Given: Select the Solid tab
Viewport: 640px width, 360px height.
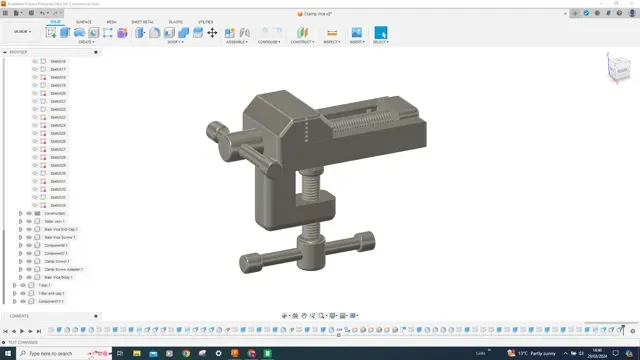Looking at the screenshot, I should pos(56,22).
